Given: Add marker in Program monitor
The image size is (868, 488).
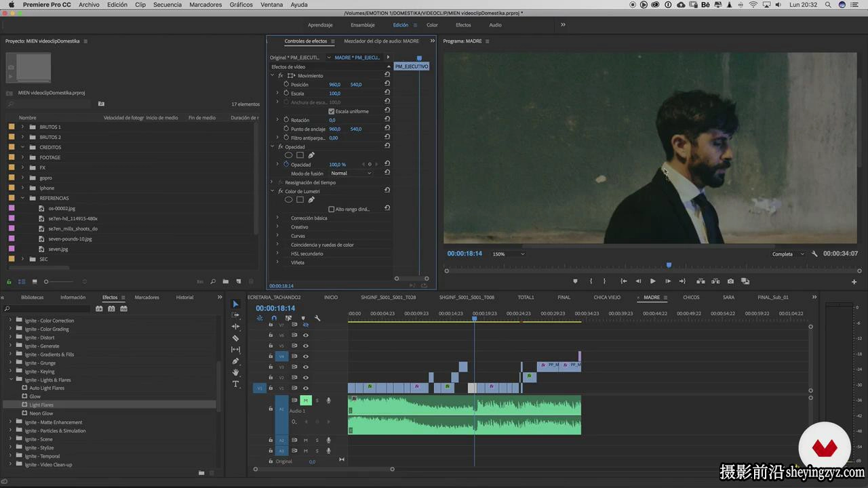Looking at the screenshot, I should click(x=575, y=281).
